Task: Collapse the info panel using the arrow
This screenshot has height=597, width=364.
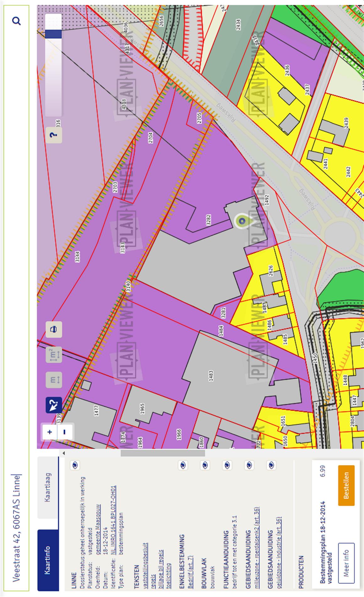Action: pyautogui.click(x=63, y=453)
